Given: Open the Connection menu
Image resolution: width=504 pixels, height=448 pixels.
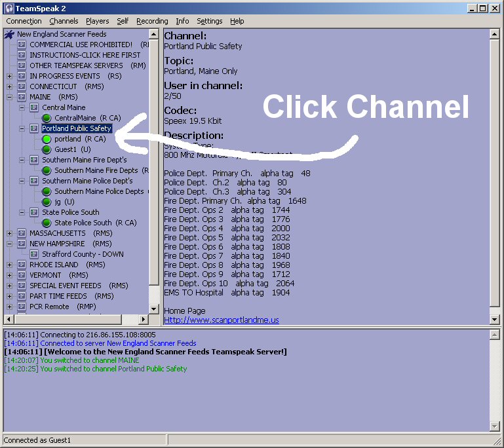Looking at the screenshot, I should coord(24,21).
